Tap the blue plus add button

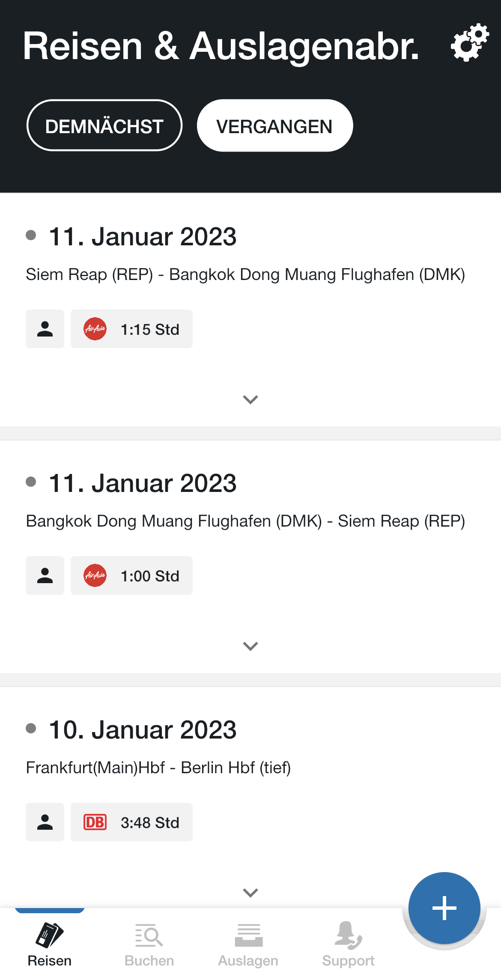point(444,908)
